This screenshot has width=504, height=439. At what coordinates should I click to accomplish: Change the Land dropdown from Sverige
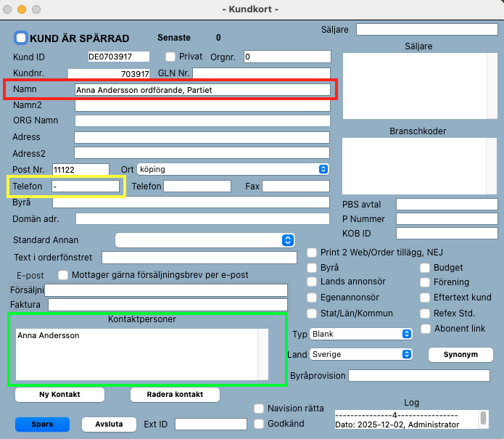tap(361, 354)
